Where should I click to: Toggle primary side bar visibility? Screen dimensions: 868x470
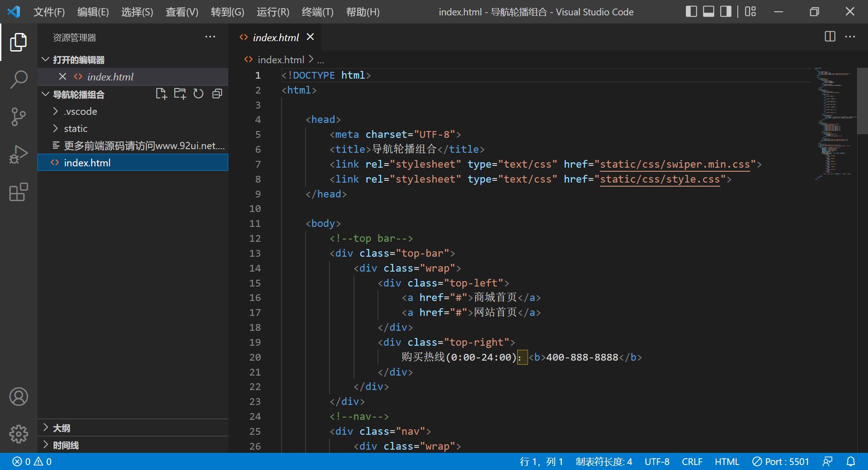[691, 12]
